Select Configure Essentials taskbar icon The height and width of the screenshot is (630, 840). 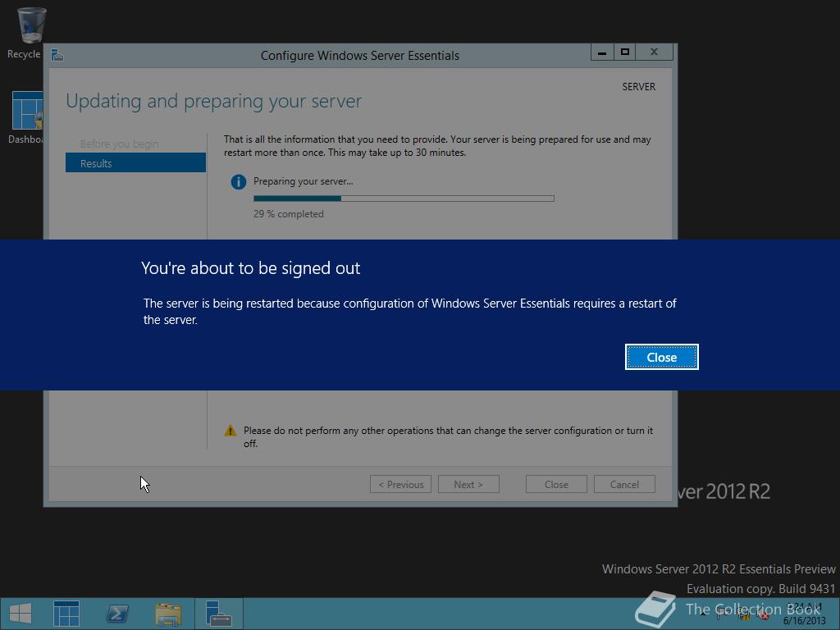218,614
